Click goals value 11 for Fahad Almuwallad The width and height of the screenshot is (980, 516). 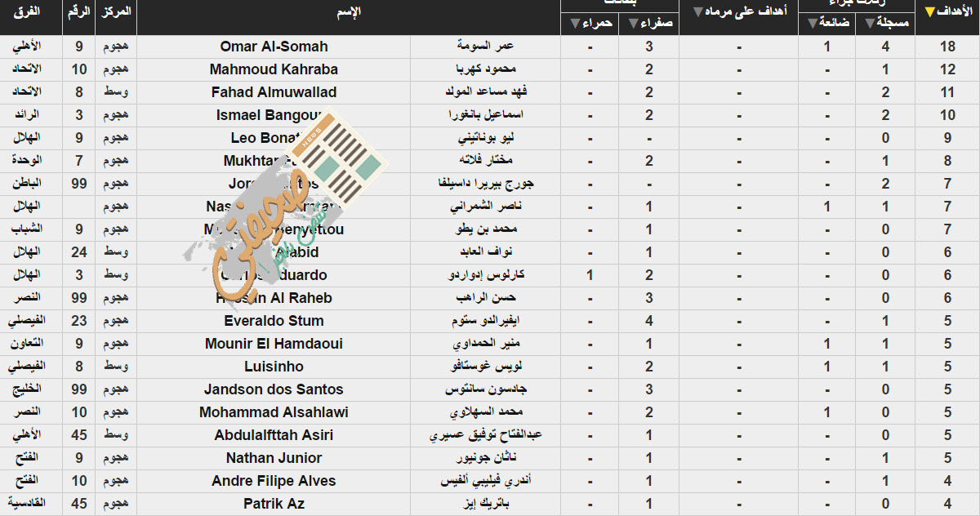[947, 92]
